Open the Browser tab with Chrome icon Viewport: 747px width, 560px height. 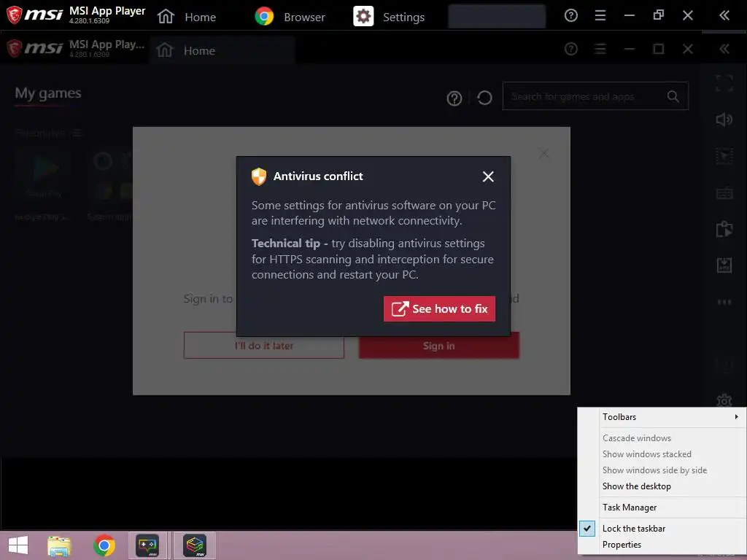[x=290, y=17]
